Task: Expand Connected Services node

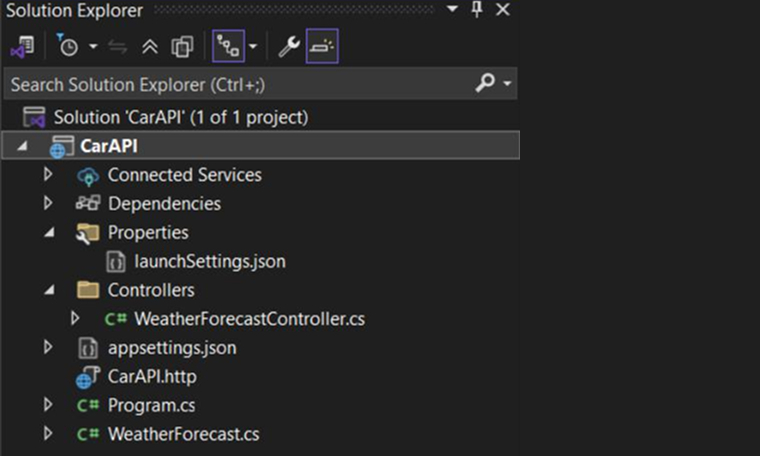Action: click(48, 174)
